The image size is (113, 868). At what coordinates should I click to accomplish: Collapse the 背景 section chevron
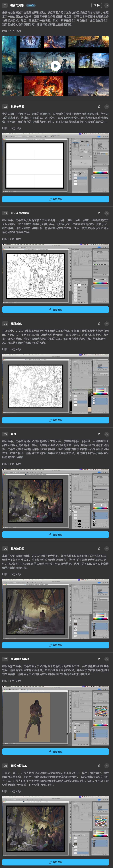[x=107, y=434]
